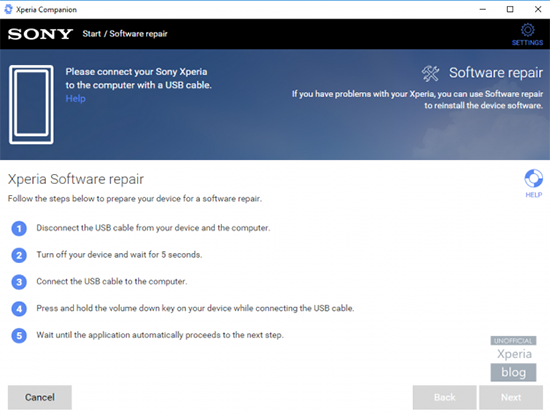Click step 4 number circle

19,309
